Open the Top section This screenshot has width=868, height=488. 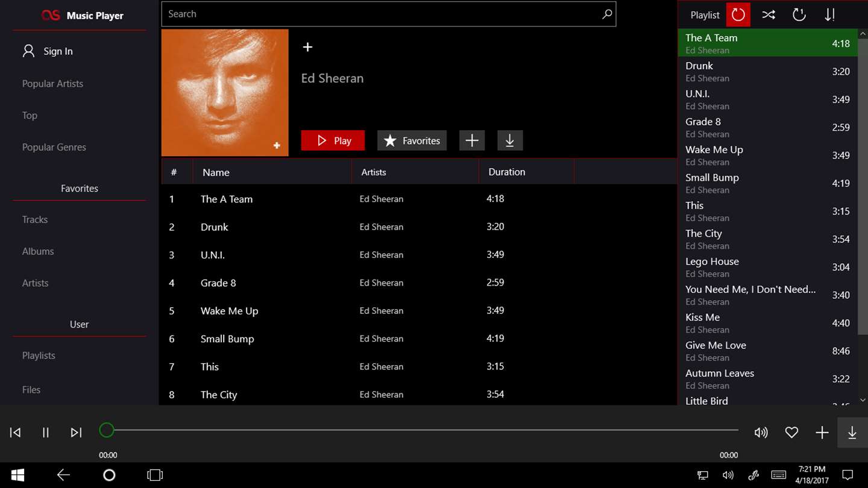point(30,115)
